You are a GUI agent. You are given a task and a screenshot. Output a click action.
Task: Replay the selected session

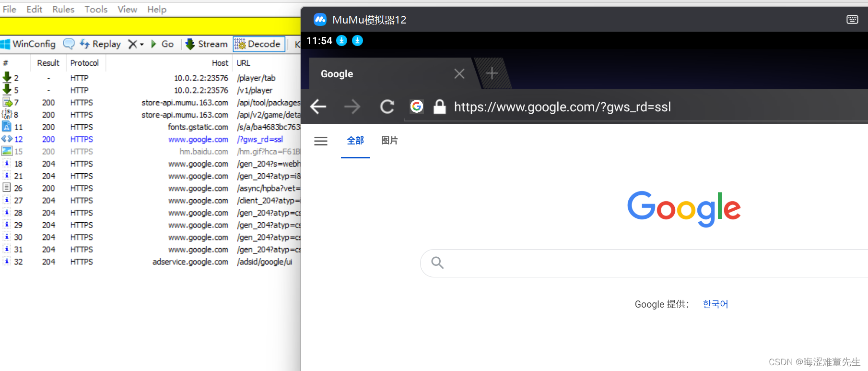(100, 44)
